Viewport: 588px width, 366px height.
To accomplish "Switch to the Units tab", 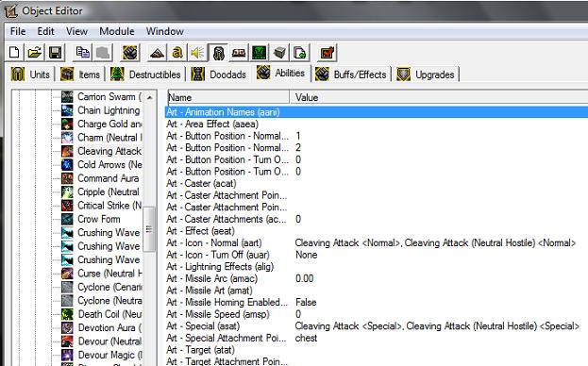I will [x=31, y=75].
